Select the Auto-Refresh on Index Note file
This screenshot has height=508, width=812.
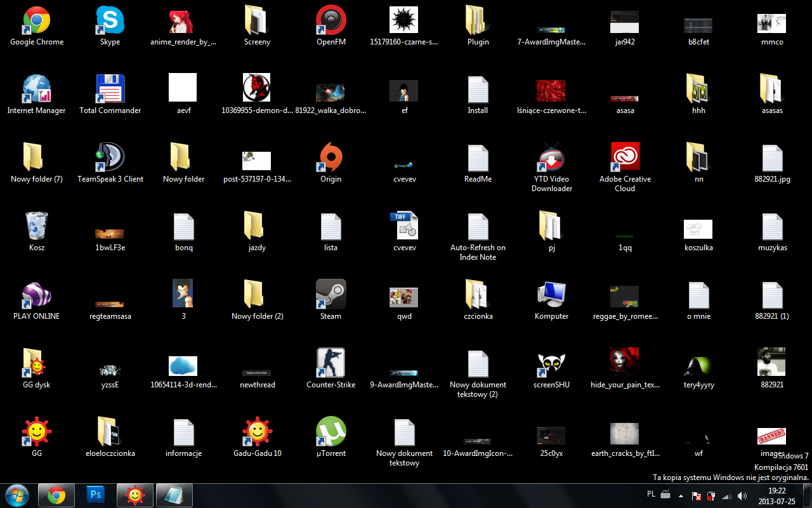[x=478, y=227]
